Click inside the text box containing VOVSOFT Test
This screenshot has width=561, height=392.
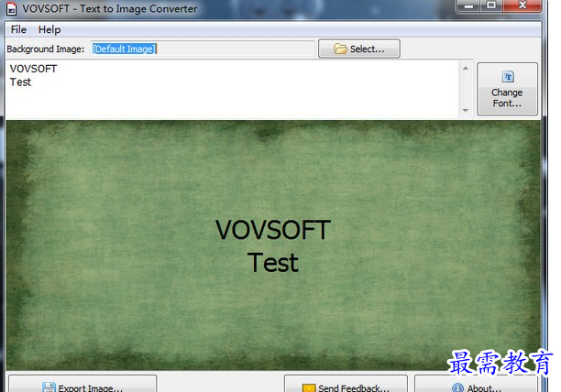point(233,89)
